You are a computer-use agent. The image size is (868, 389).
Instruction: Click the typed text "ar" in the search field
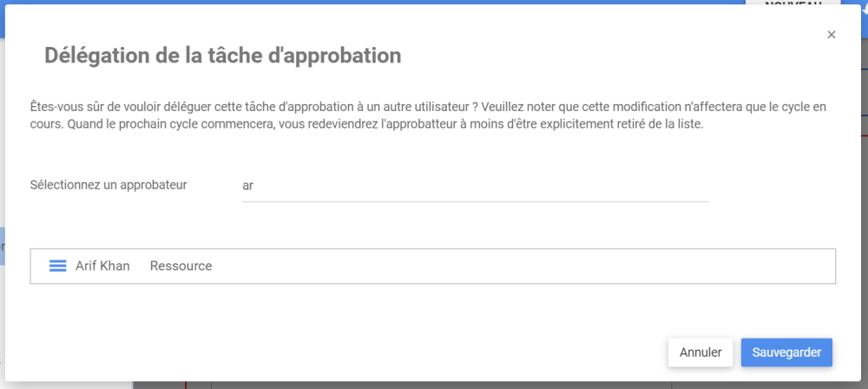[248, 186]
